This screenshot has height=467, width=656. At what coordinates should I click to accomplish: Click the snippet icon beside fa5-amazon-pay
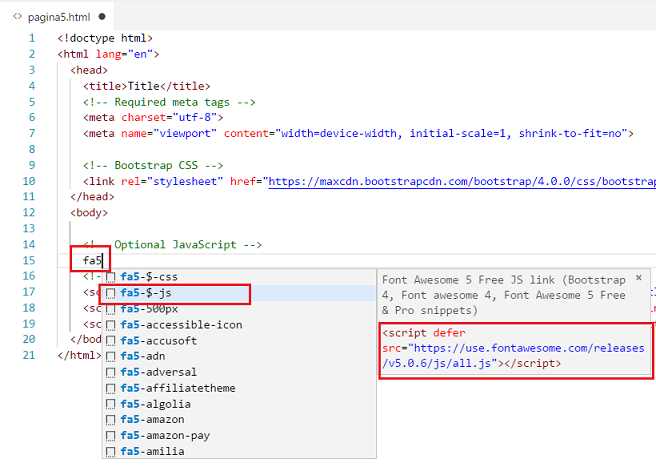110,436
